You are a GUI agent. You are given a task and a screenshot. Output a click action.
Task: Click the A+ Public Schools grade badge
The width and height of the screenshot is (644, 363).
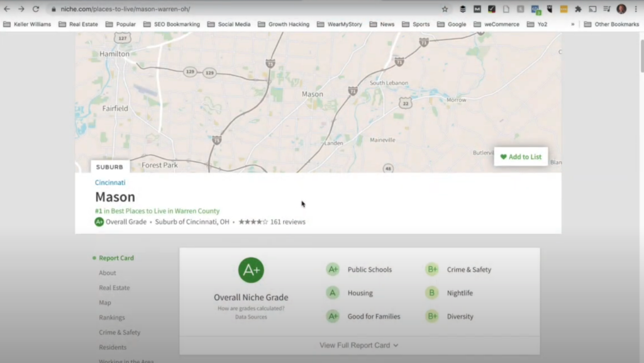point(333,269)
